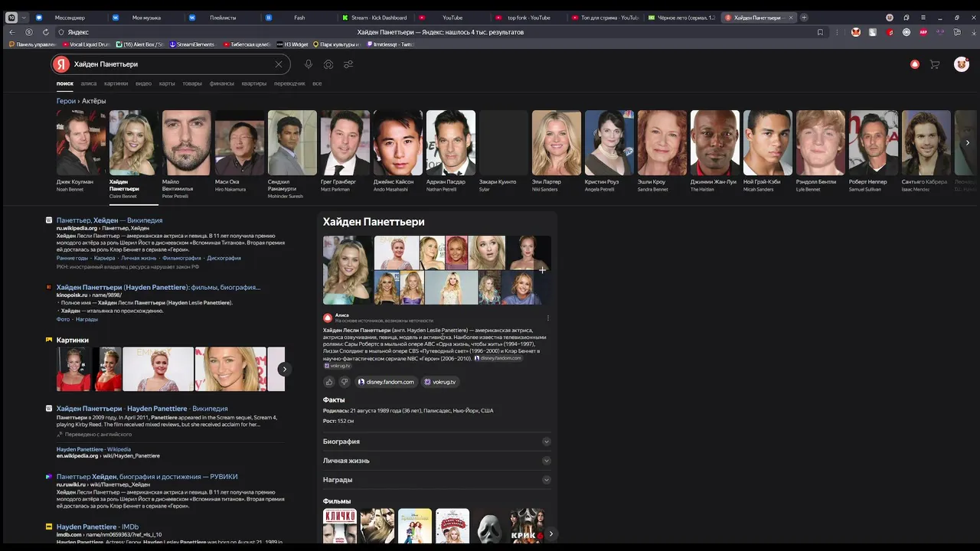Open the H3 Widget bookmark
This screenshot has height=551, width=980.
292,44
